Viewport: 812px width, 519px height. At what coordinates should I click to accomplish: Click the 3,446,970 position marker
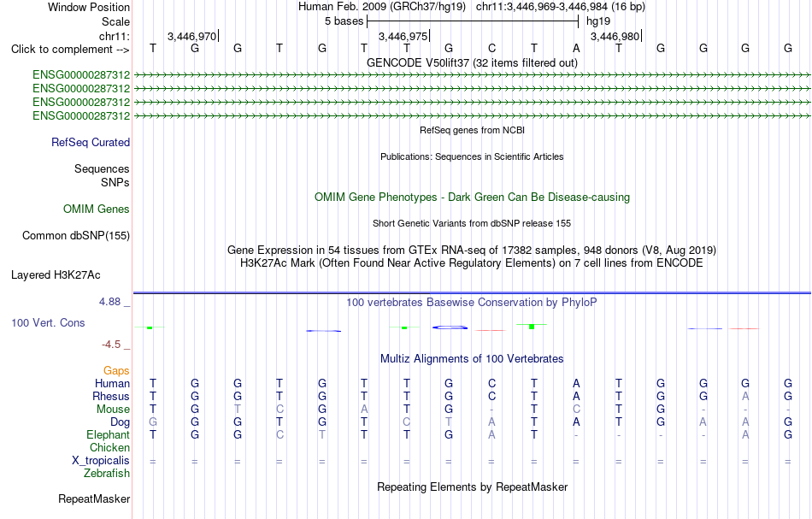[x=192, y=36]
